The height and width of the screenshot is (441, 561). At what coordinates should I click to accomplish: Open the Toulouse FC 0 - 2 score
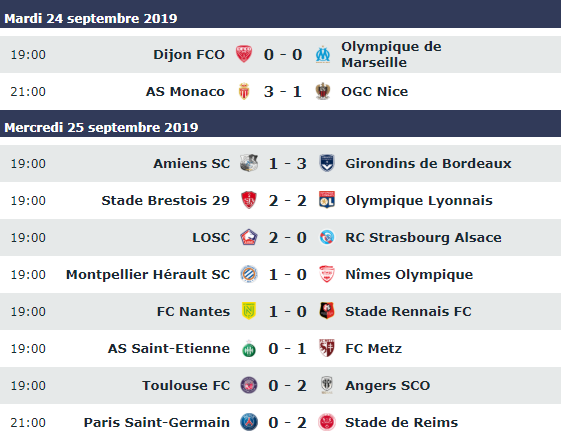(287, 386)
